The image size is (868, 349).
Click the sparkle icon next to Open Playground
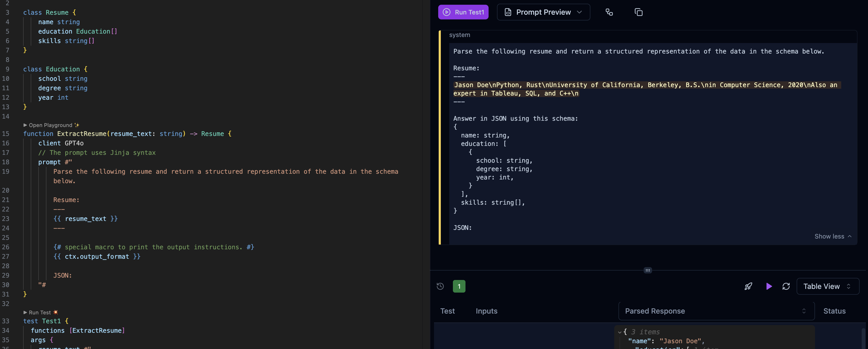(77, 125)
